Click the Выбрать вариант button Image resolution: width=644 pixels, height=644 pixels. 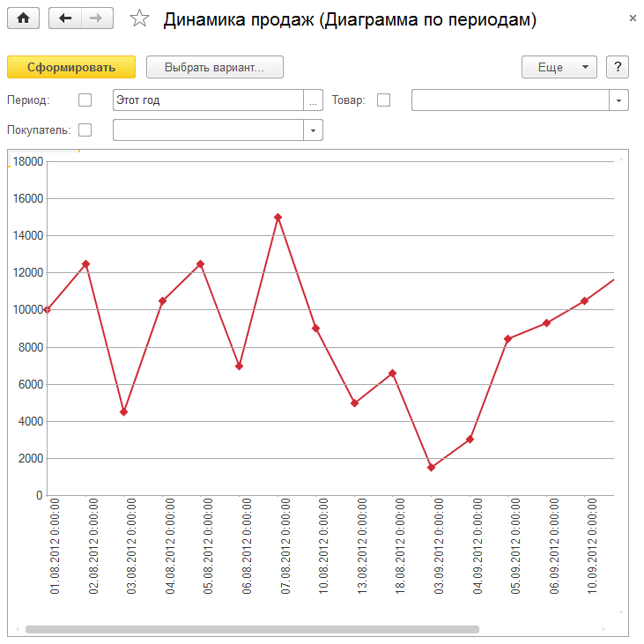pyautogui.click(x=214, y=68)
